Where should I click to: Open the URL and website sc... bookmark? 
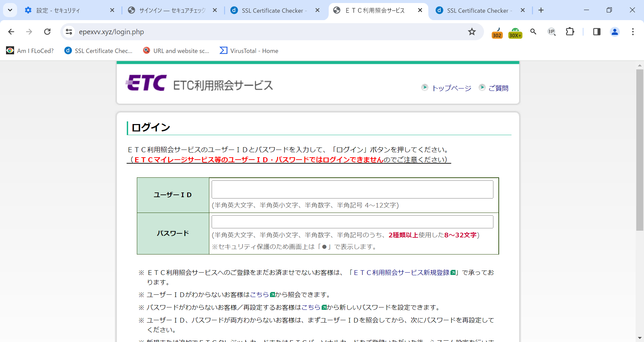pyautogui.click(x=176, y=51)
